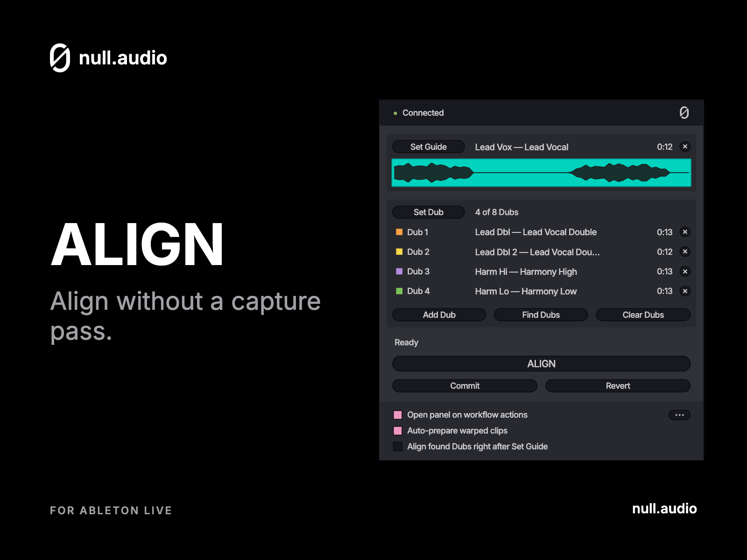The width and height of the screenshot is (747, 560).
Task: Remove Dub 1 Lead Dbl entry
Action: tap(685, 232)
